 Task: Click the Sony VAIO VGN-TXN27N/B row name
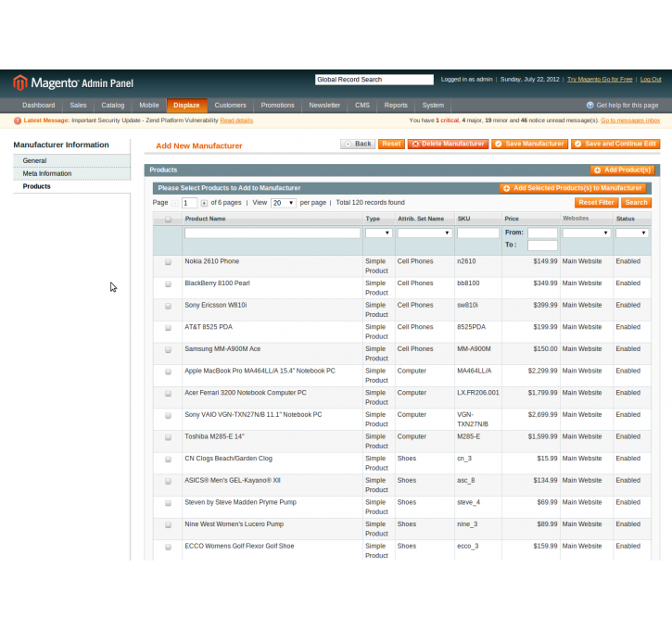pos(253,415)
